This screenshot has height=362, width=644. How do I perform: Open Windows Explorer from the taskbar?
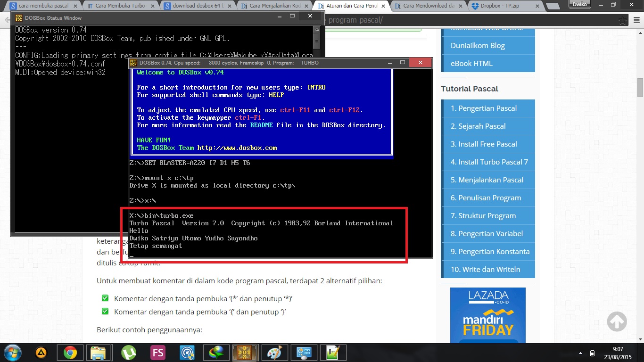98,353
